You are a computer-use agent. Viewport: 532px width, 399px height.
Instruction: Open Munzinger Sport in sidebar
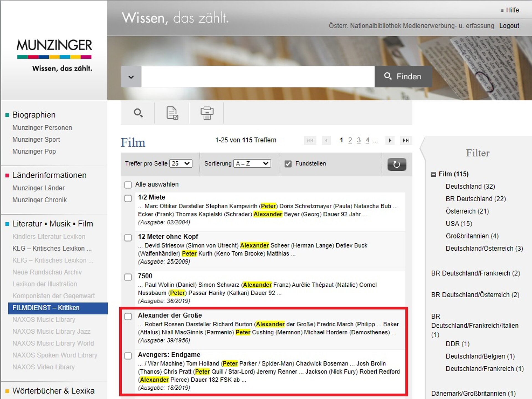tap(36, 140)
